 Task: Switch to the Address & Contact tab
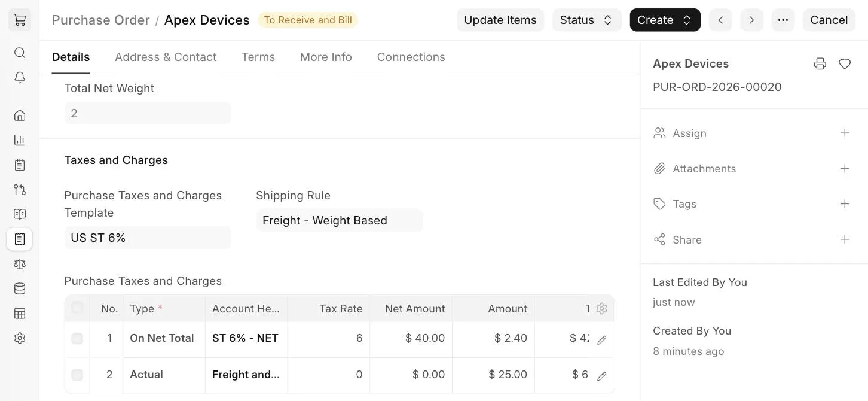point(166,57)
